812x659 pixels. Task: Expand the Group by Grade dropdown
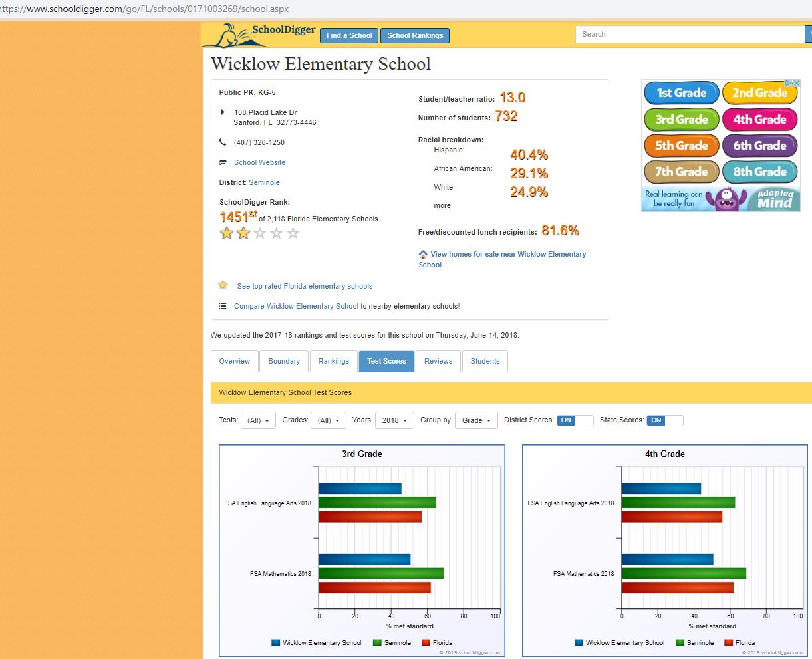(x=476, y=420)
